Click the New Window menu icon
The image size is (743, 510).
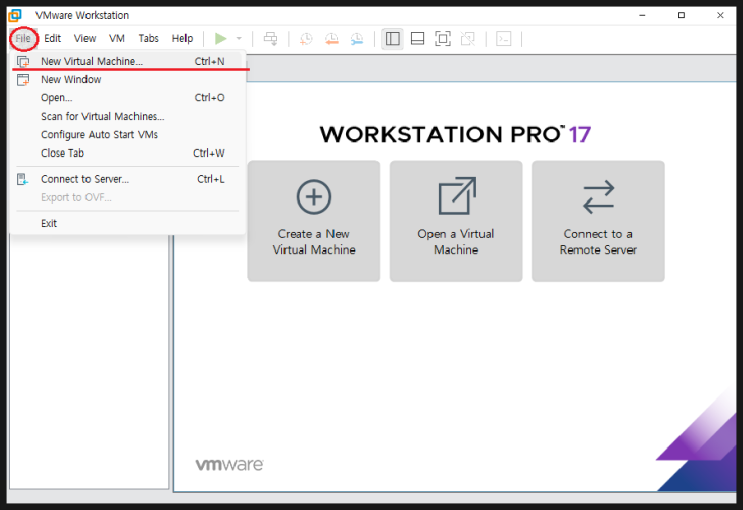point(23,80)
